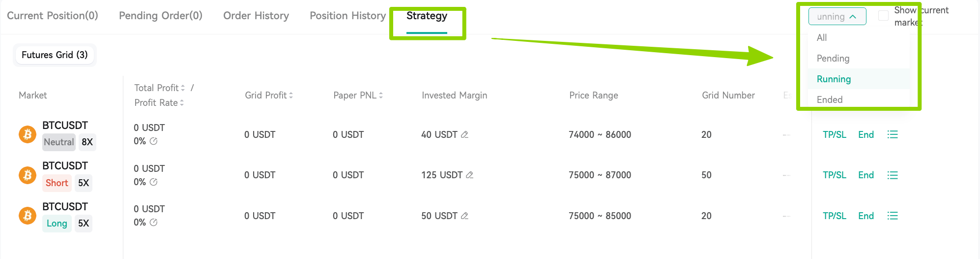Select Ended option in status dropdown
980x259 pixels.
(829, 99)
